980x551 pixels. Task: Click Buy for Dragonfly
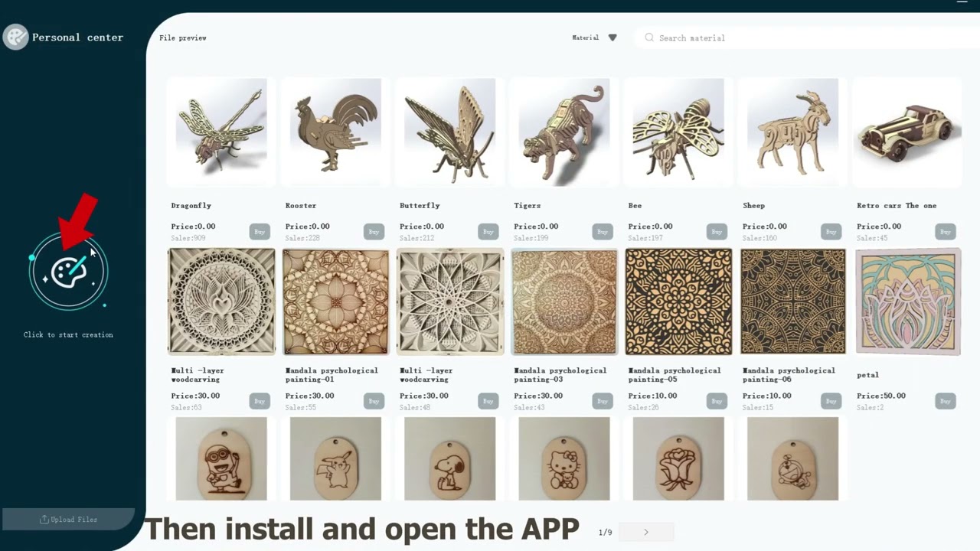tap(260, 232)
